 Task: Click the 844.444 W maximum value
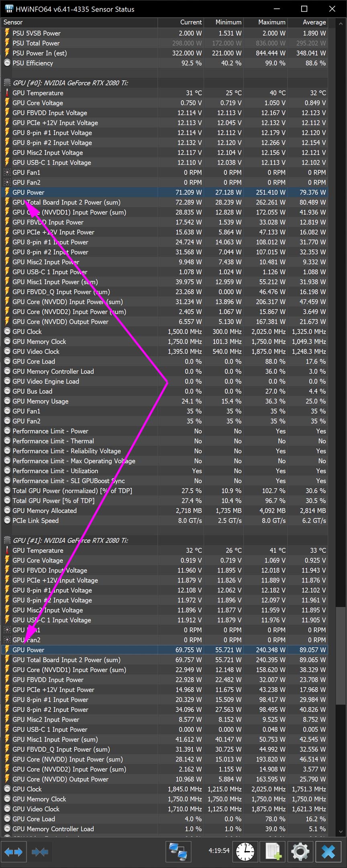[x=271, y=53]
